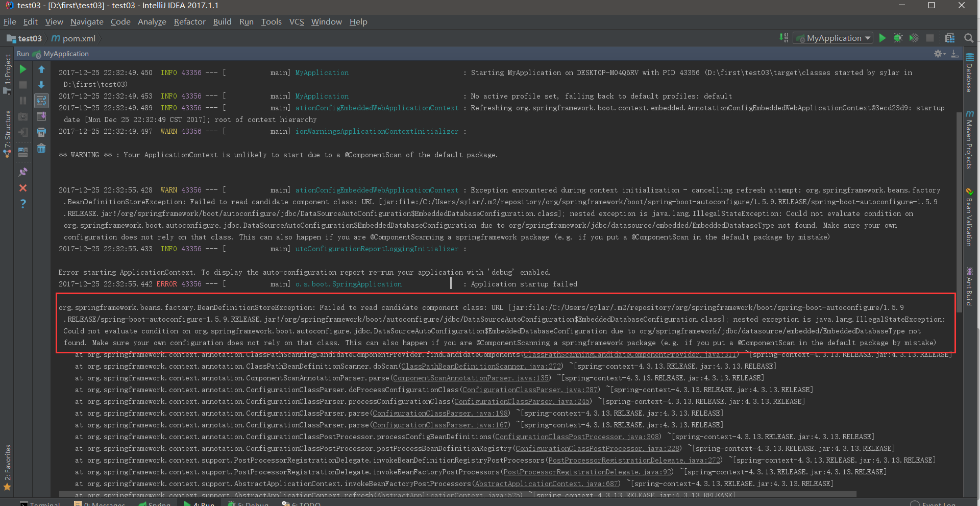Image resolution: width=980 pixels, height=506 pixels.
Task: Open Project Structure dialog icon
Action: tap(949, 38)
